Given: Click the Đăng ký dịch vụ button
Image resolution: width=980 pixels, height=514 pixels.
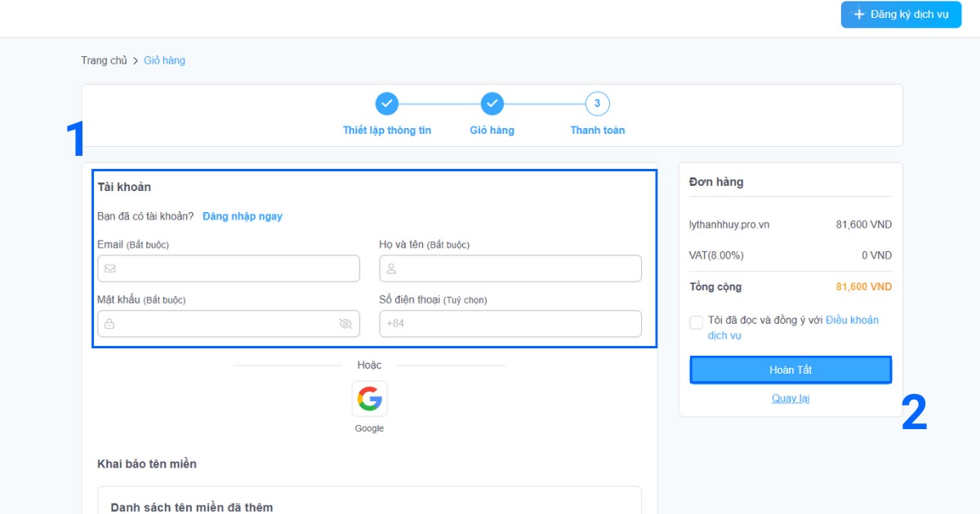Looking at the screenshot, I should [901, 15].
